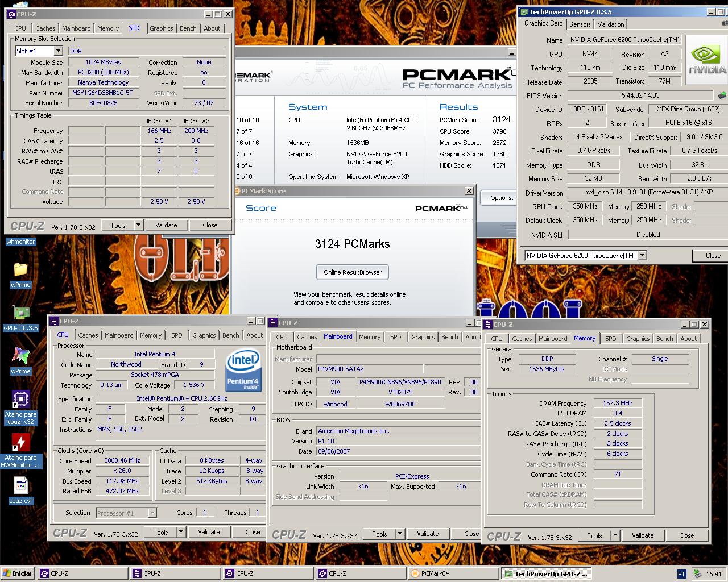Click the mainboard Model P4VM900-SATA2 field
This screenshot has width=728, height=582.
coord(370,369)
